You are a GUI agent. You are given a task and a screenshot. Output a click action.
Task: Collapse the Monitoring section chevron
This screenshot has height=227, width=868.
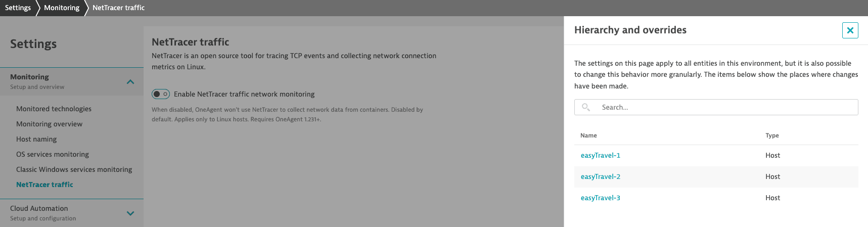coord(130,82)
